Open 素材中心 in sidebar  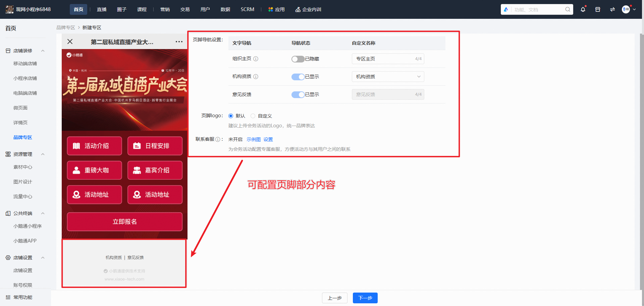pyautogui.click(x=23, y=167)
